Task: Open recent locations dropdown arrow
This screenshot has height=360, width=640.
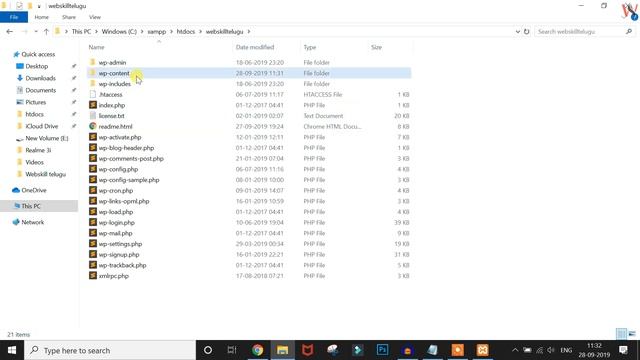Action: (x=36, y=31)
